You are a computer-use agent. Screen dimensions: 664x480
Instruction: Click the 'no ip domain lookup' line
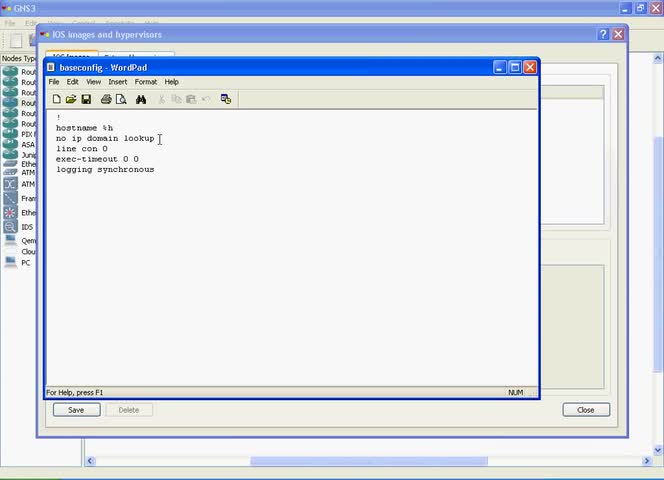[x=105, y=138]
